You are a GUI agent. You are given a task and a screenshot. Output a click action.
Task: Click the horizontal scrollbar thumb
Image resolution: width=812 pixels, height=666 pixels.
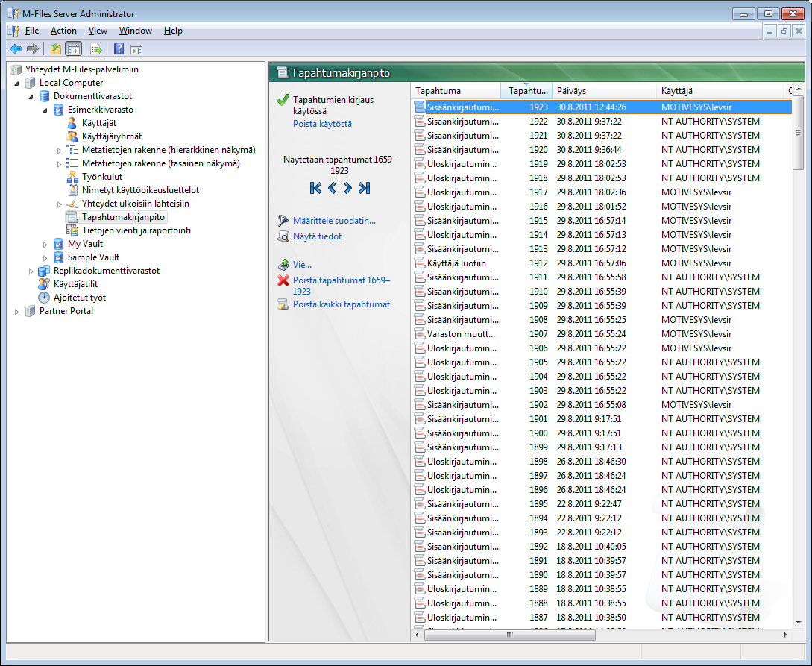point(509,635)
